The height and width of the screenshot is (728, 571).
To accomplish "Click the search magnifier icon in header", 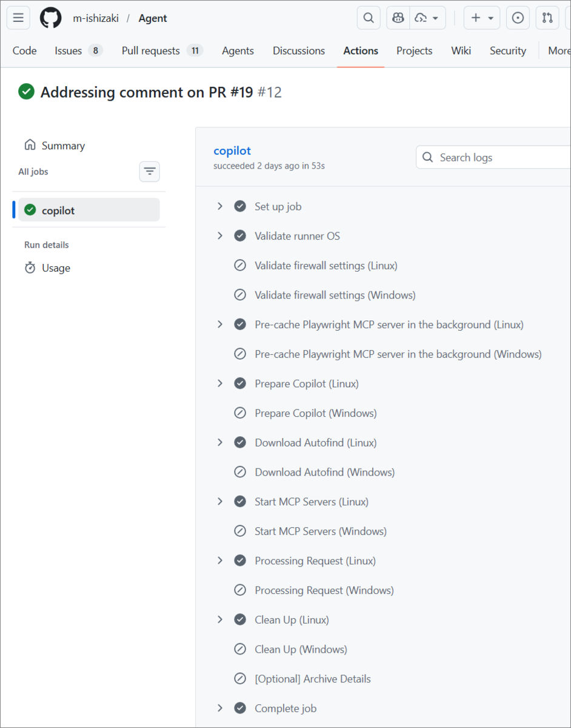I will click(369, 18).
